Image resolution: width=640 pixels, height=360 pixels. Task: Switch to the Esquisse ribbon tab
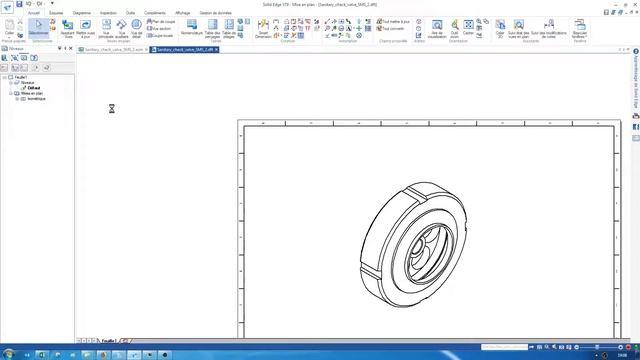pos(56,13)
